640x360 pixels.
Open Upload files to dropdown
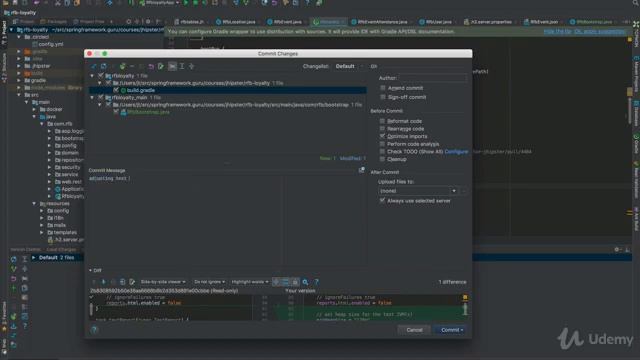point(418,191)
